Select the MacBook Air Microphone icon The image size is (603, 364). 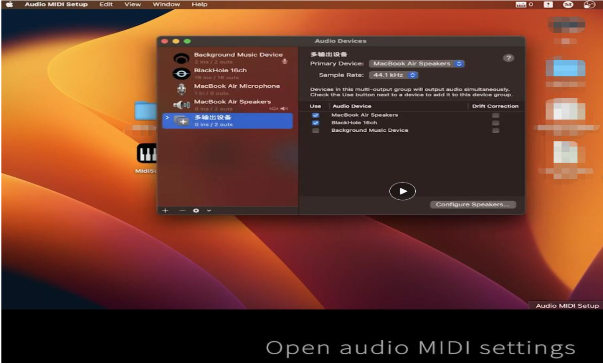181,89
